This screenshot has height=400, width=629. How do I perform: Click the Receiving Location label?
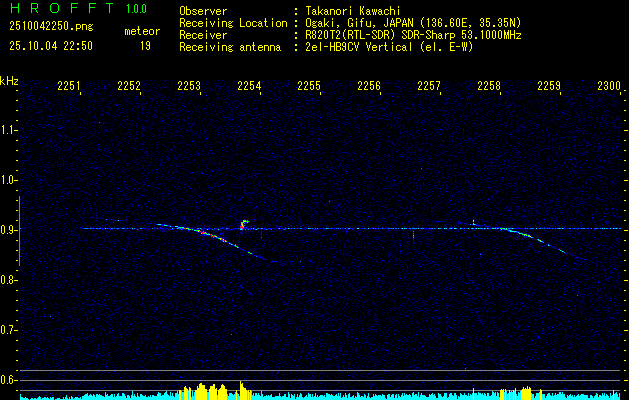pos(233,23)
